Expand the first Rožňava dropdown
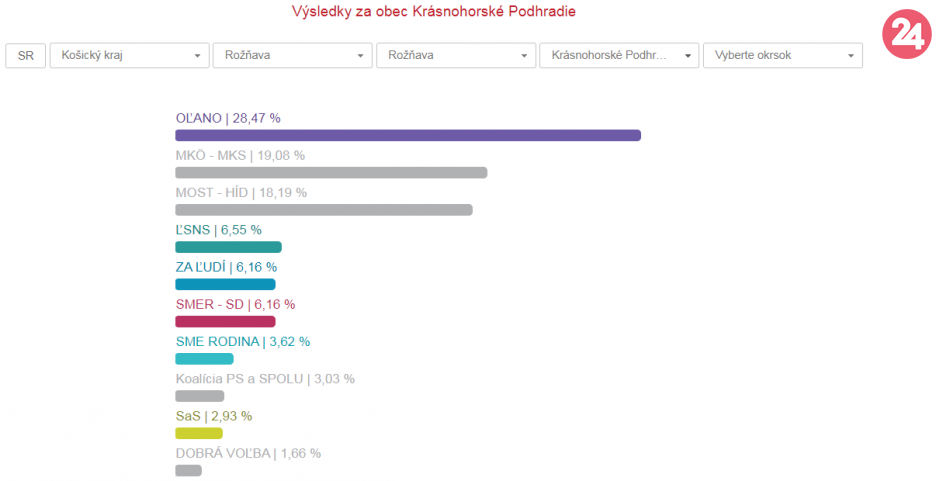This screenshot has height=481, width=950. coord(292,56)
